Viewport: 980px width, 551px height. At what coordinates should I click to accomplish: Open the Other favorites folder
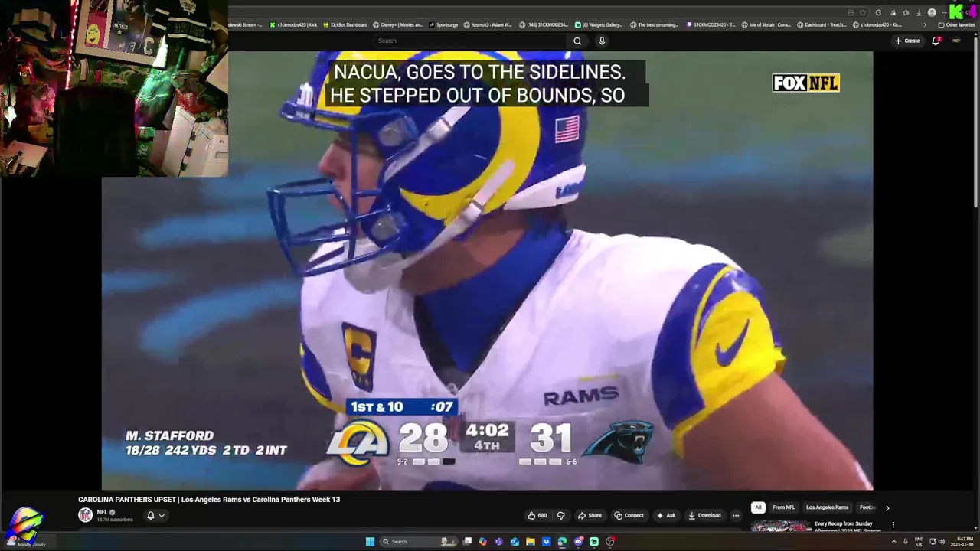coord(956,24)
